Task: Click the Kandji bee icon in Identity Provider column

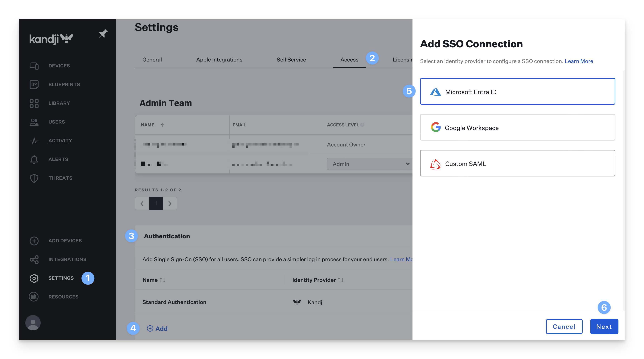Action: [297, 302]
